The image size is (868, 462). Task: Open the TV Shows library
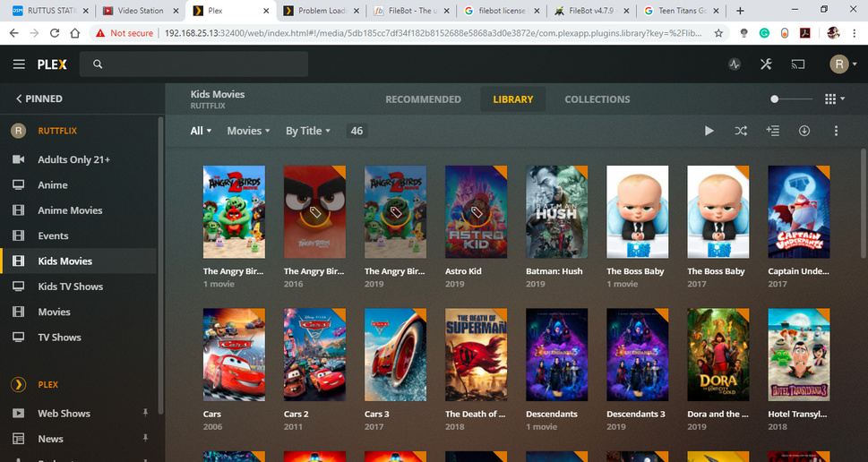[x=59, y=338]
